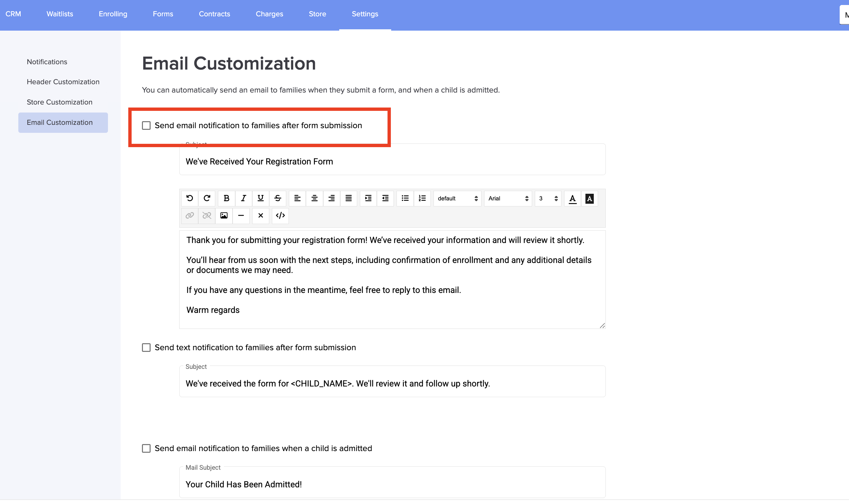The width and height of the screenshot is (849, 504).
Task: Open Notifications settings in sidebar
Action: [x=47, y=62]
